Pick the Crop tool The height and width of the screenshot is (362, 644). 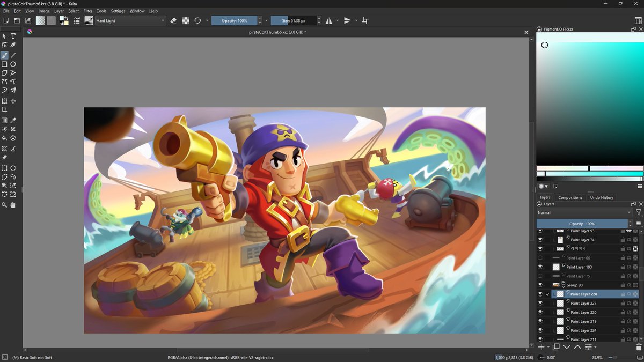4,109
